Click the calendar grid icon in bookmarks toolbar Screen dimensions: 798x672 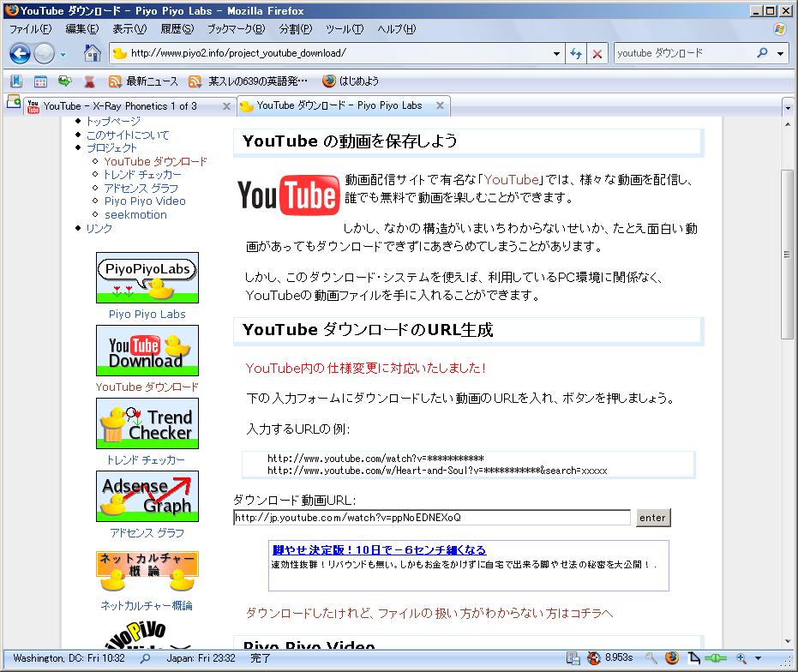pyautogui.click(x=40, y=81)
